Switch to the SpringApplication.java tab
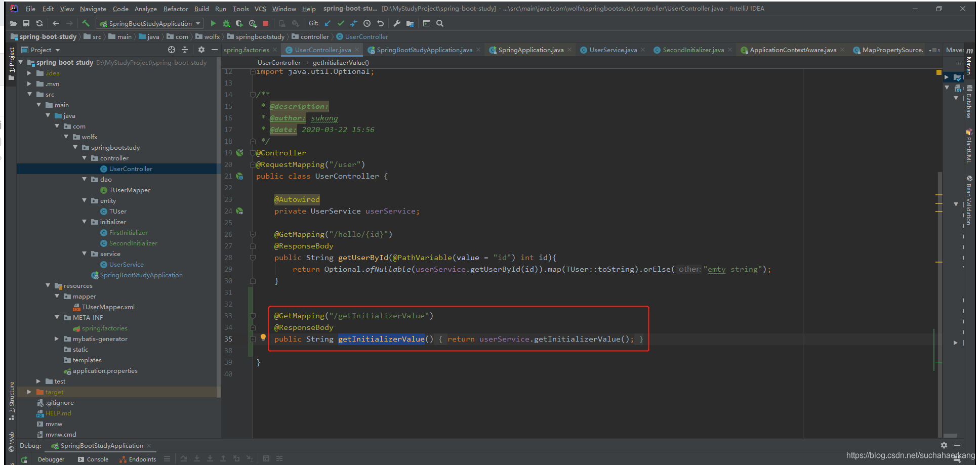 click(530, 50)
